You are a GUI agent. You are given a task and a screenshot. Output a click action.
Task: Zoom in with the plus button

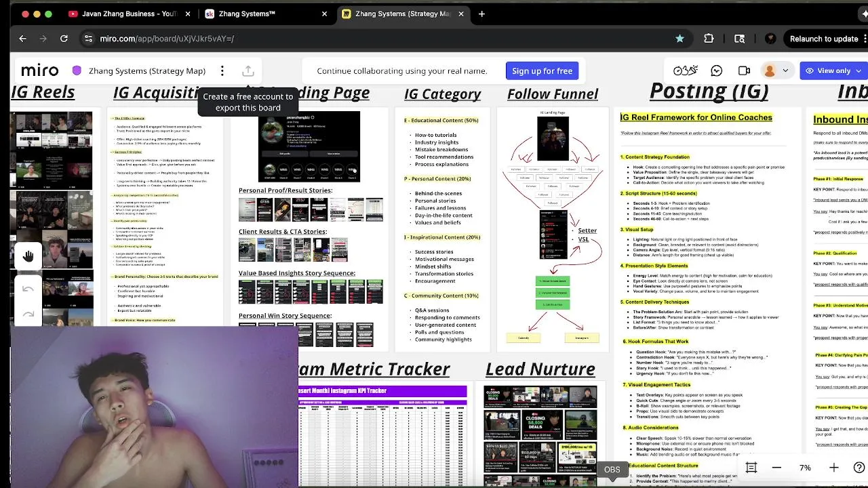pyautogui.click(x=834, y=468)
